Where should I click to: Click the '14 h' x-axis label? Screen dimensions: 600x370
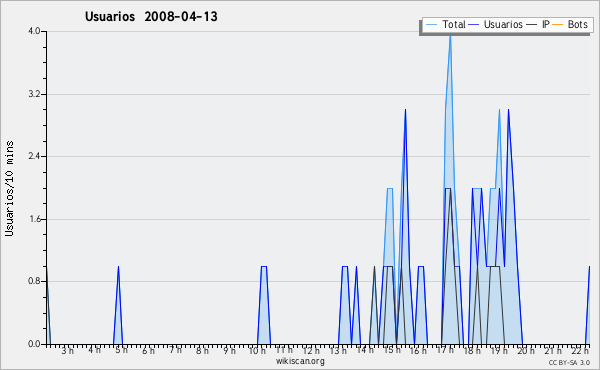(x=365, y=350)
